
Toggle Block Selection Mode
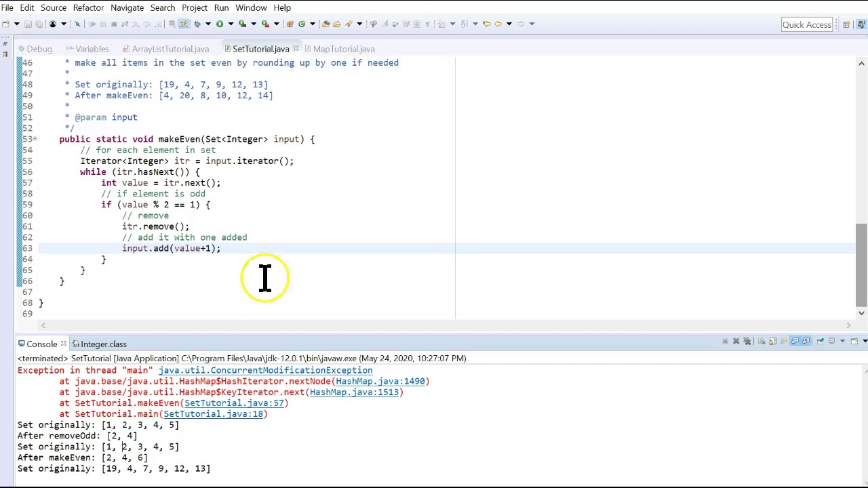[x=416, y=24]
